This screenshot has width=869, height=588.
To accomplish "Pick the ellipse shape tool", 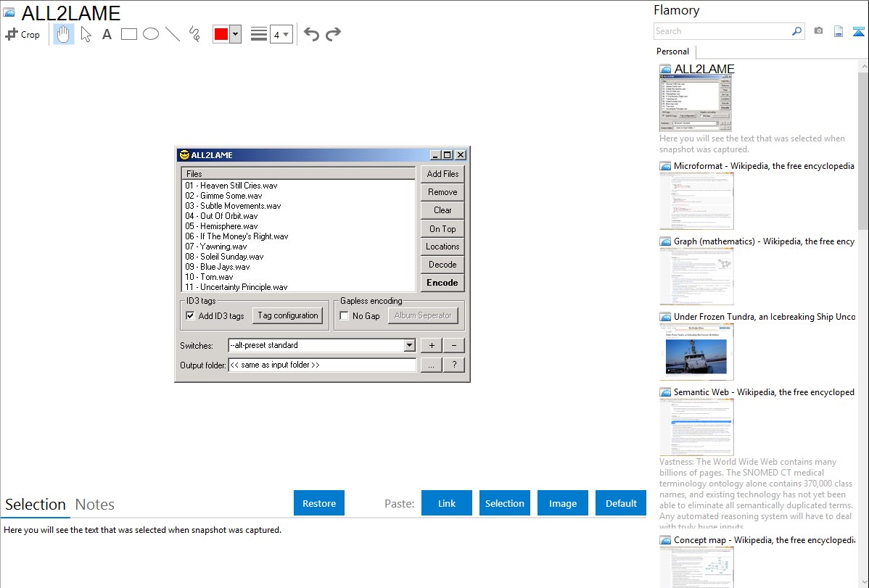I will [151, 34].
